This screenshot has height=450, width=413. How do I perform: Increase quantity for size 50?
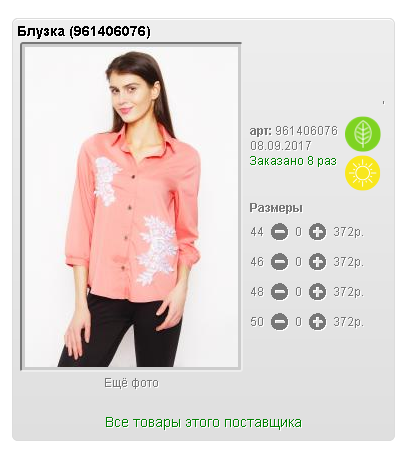pyautogui.click(x=317, y=322)
